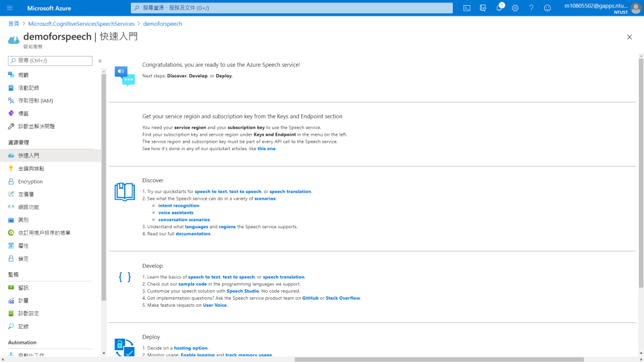The height and width of the screenshot is (362, 644).
Task: Click the purple 標籤 tag icon
Action: point(11,113)
